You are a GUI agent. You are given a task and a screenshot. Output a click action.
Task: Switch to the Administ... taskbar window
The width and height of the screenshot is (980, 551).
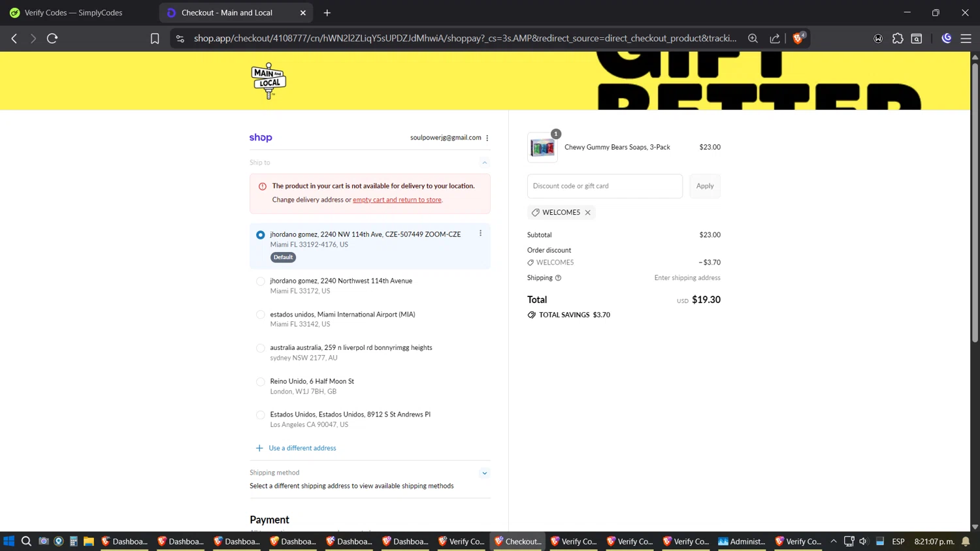click(x=742, y=541)
